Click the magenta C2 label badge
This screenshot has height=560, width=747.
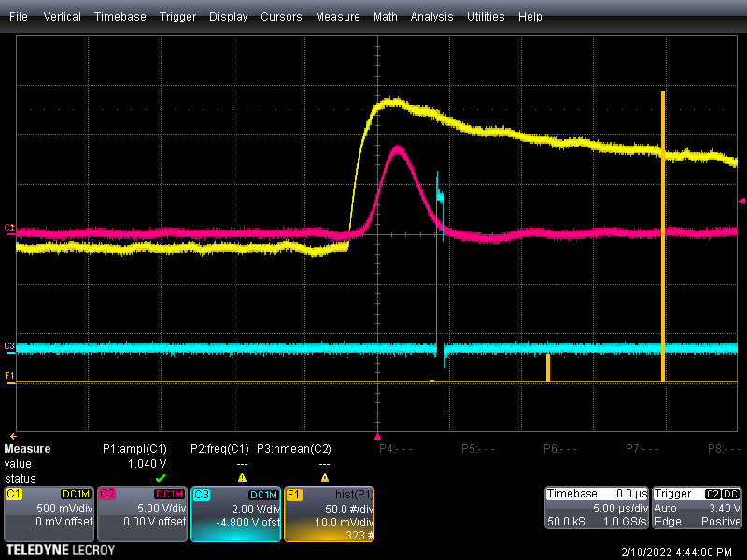[x=106, y=494]
